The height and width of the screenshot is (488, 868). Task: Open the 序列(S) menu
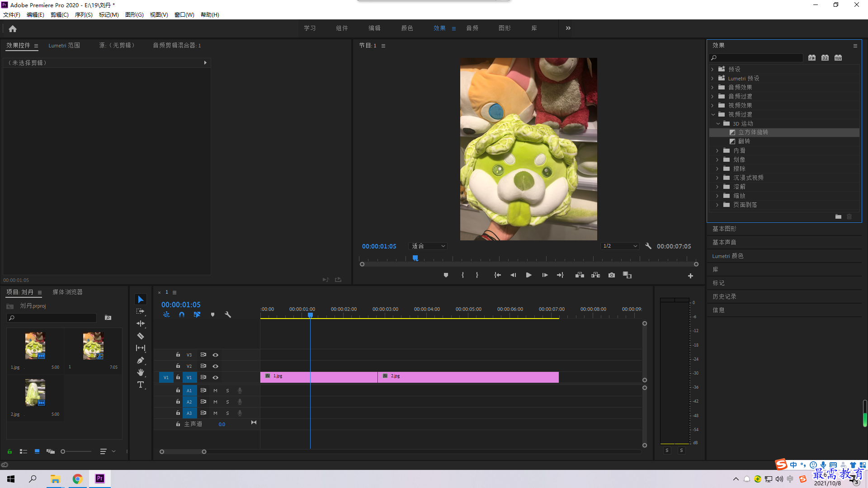pyautogui.click(x=84, y=15)
